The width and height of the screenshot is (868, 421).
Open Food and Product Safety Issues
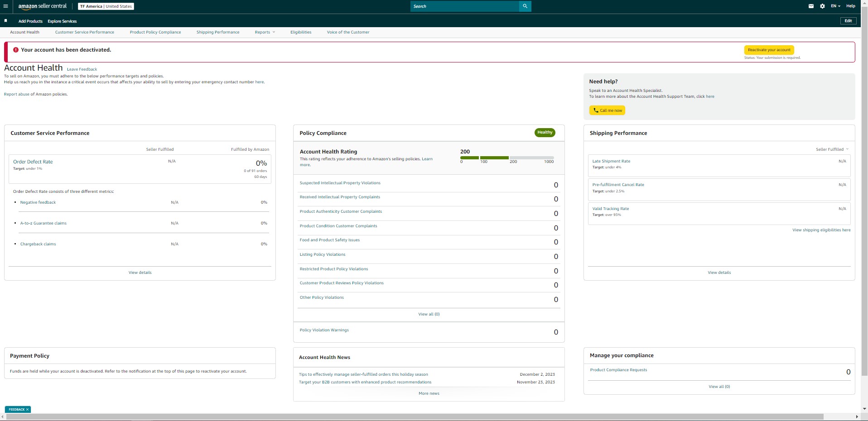click(330, 240)
